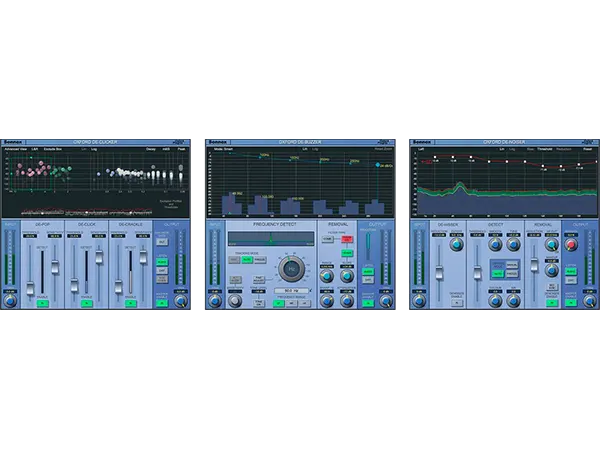Switch De-Buzzer graph to Lin scale
The image size is (600, 450).
tap(305, 149)
